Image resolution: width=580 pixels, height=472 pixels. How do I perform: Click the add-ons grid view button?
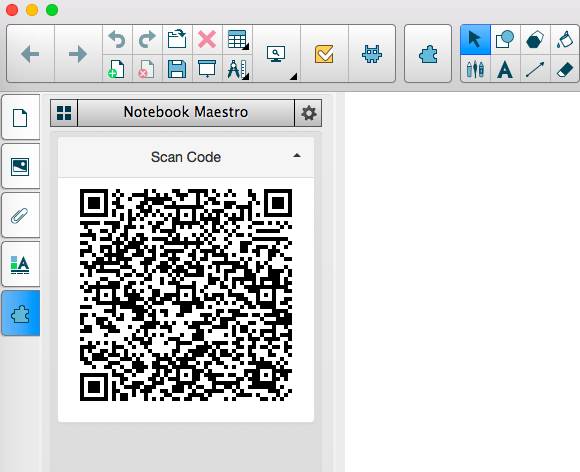[64, 113]
